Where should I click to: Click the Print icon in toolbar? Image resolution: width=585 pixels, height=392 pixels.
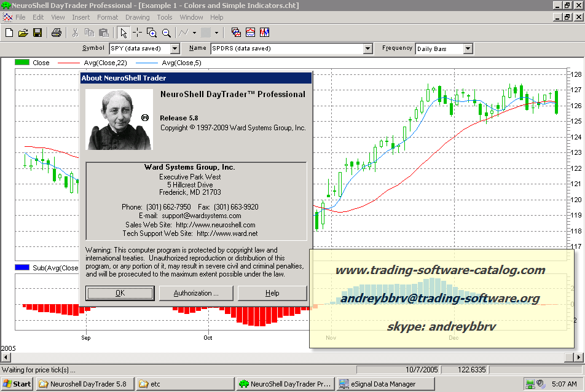point(56,33)
